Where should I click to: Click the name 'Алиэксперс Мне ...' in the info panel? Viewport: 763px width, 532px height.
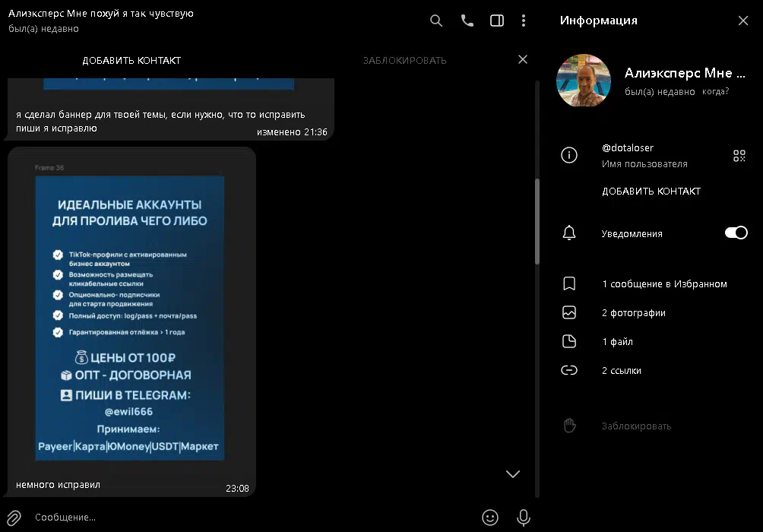(x=685, y=73)
